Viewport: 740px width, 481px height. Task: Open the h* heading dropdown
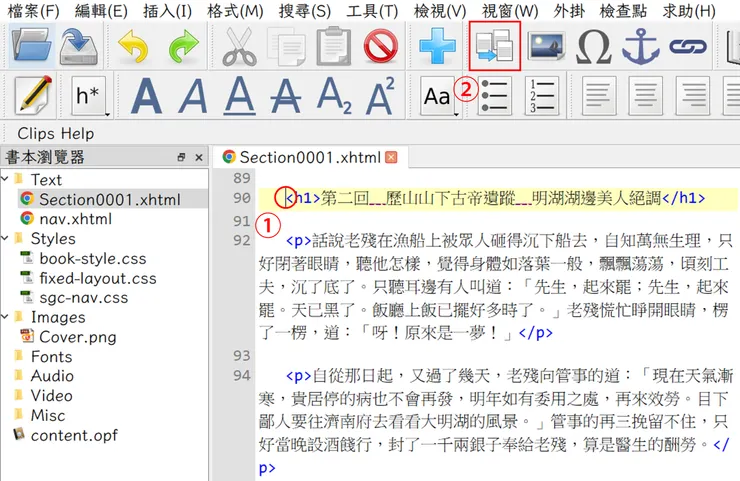[x=90, y=96]
